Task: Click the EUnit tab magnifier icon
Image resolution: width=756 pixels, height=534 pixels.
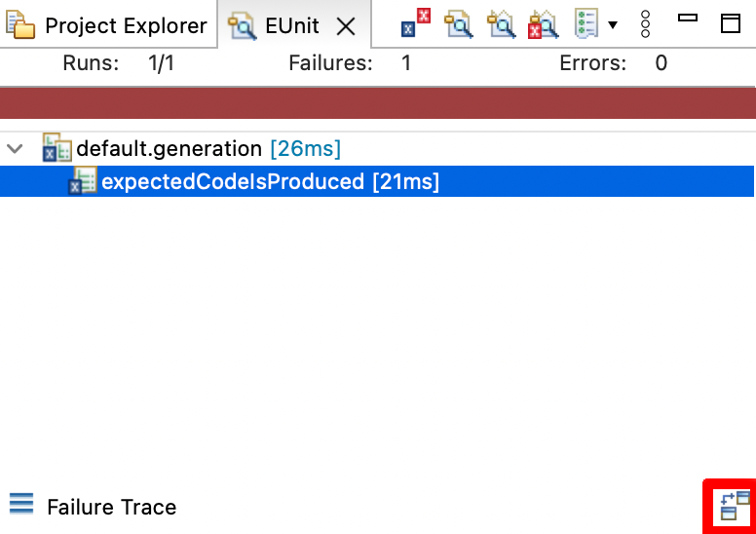Action: 242,26
